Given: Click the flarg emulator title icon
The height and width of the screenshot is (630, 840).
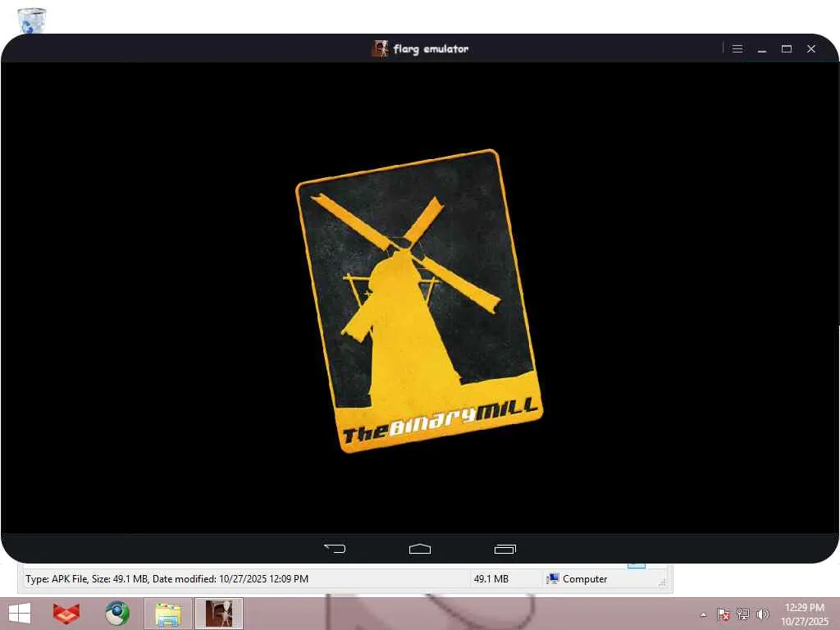Looking at the screenshot, I should point(380,48).
